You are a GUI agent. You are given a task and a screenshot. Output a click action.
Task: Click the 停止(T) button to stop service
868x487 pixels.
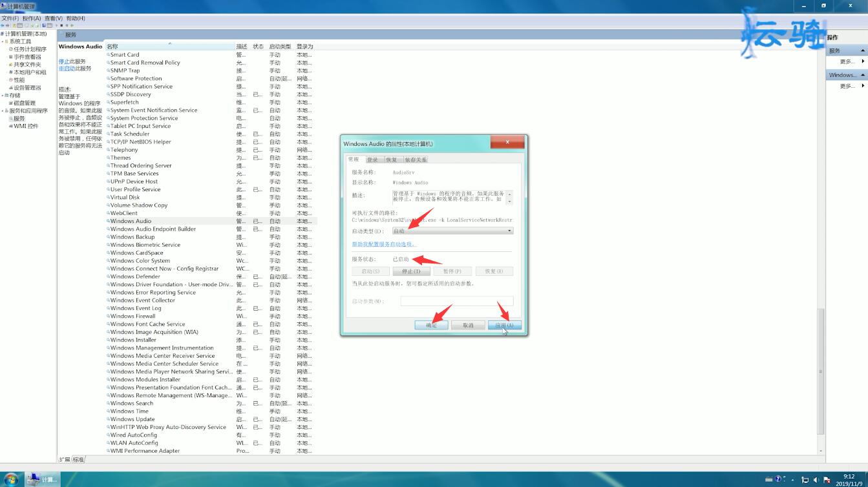412,271
